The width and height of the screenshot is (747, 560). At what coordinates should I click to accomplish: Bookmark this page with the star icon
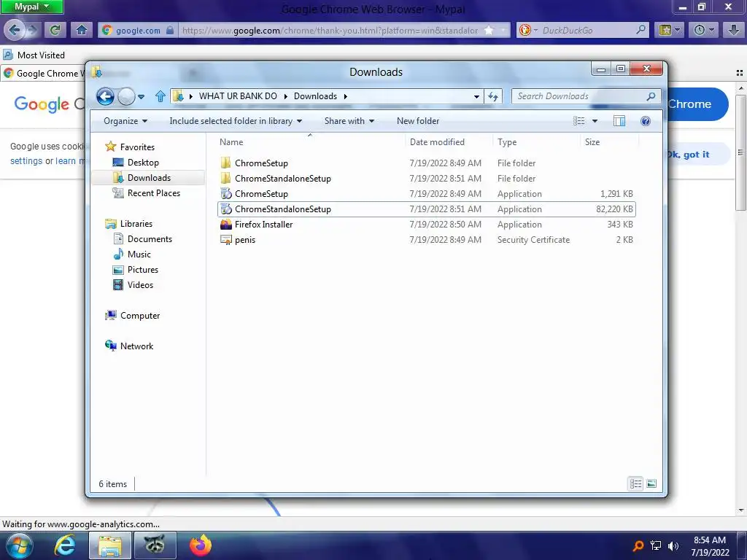(489, 30)
